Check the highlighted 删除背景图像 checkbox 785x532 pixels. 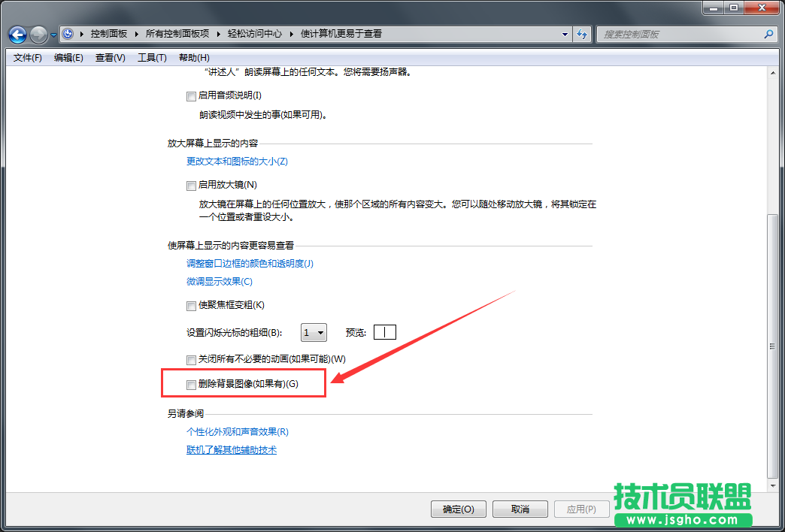(191, 384)
